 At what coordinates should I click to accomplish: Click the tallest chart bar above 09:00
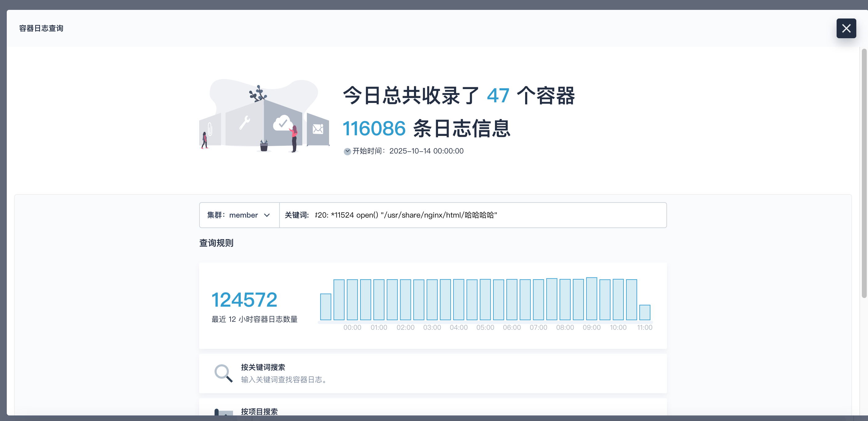591,299
